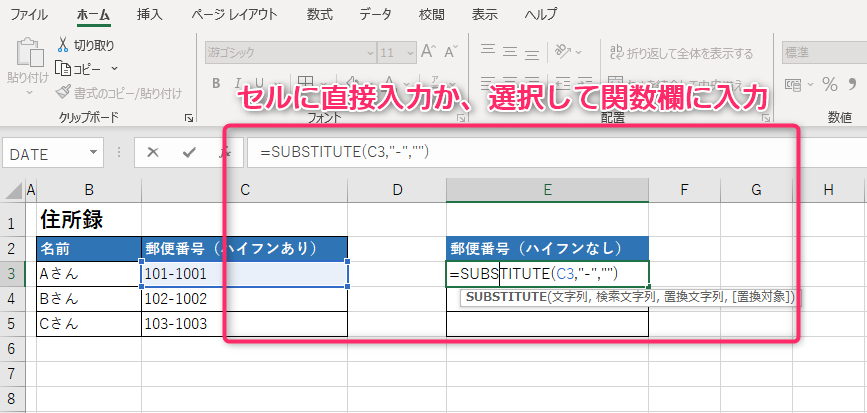The height and width of the screenshot is (413, 867).
Task: Cancel formula entry with the X icon
Action: coord(153,152)
